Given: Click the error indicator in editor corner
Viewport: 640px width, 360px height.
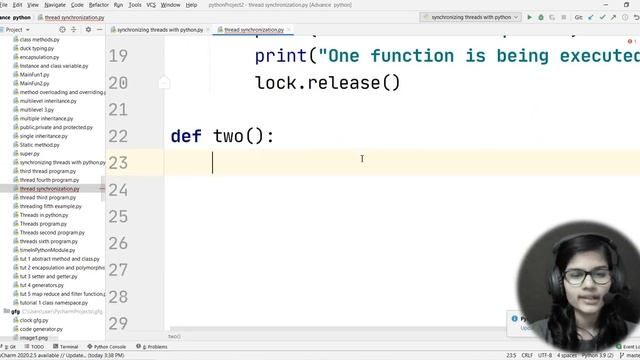Looking at the screenshot, I should pos(631,41).
